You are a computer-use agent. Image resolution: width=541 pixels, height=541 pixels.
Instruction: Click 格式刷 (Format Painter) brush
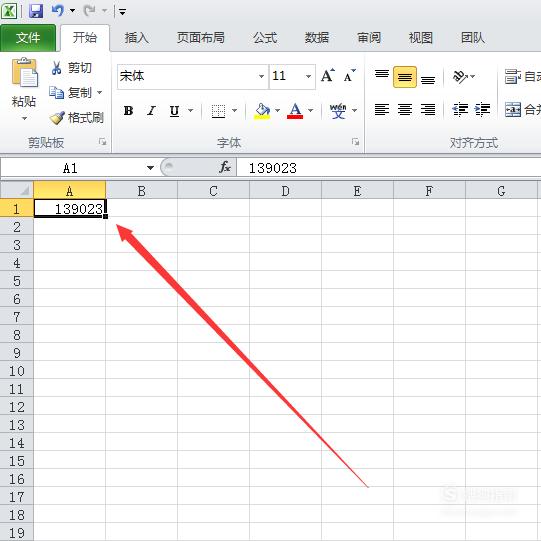coord(76,118)
